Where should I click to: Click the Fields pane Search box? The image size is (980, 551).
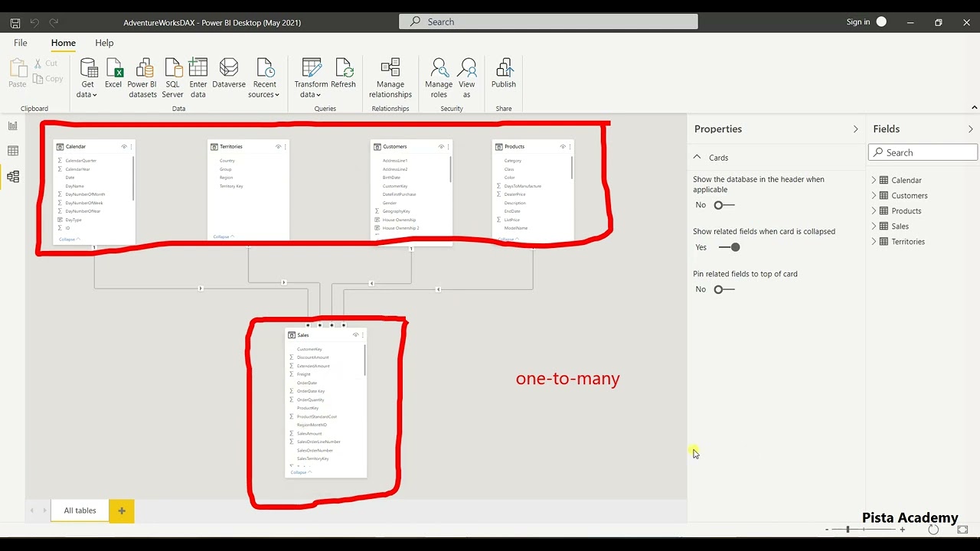click(x=923, y=152)
